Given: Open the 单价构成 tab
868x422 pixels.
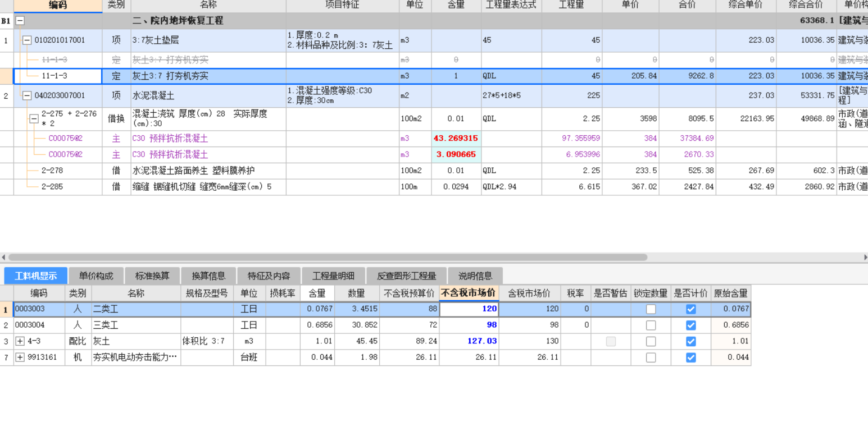Looking at the screenshot, I should coord(96,276).
